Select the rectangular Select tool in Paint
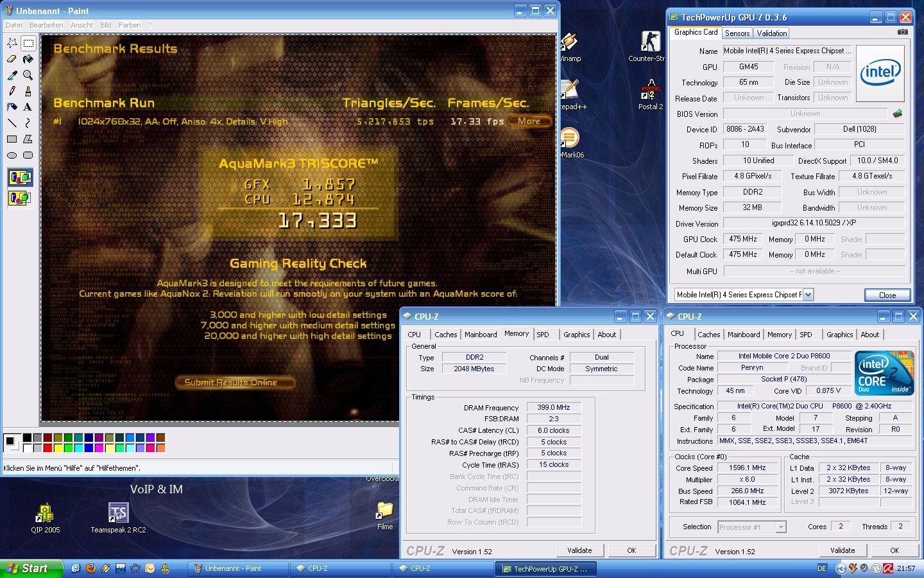 28,43
